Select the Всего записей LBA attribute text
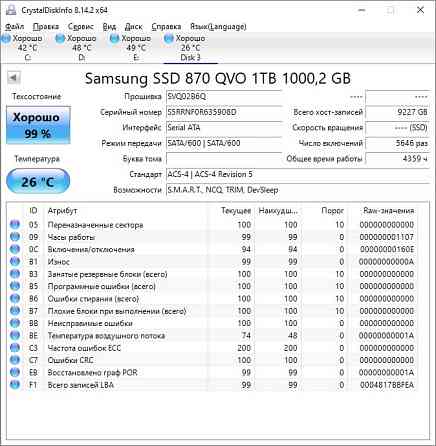The height and width of the screenshot is (446, 436). (80, 385)
